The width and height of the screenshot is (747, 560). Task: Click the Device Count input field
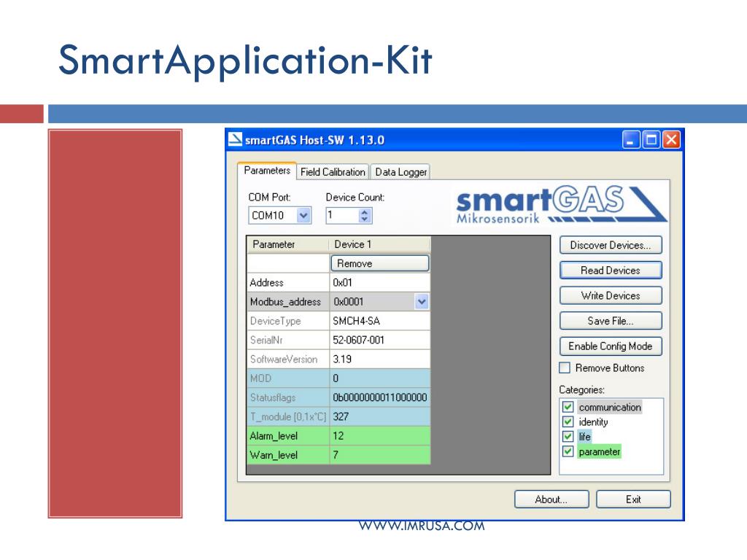click(x=343, y=215)
